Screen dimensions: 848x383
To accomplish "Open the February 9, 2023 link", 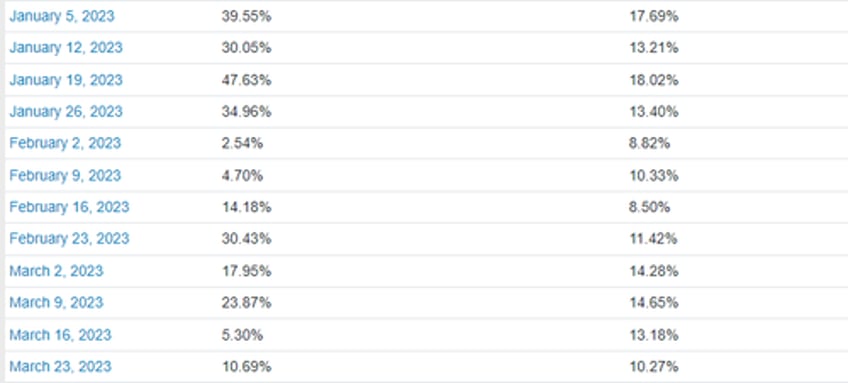I will tap(65, 176).
